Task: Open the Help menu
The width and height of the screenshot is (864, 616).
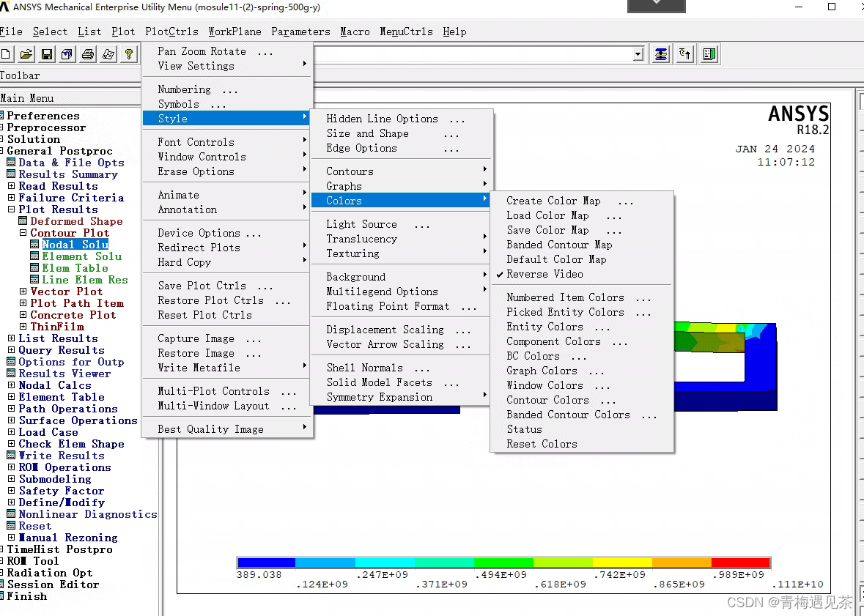Action: click(x=454, y=31)
